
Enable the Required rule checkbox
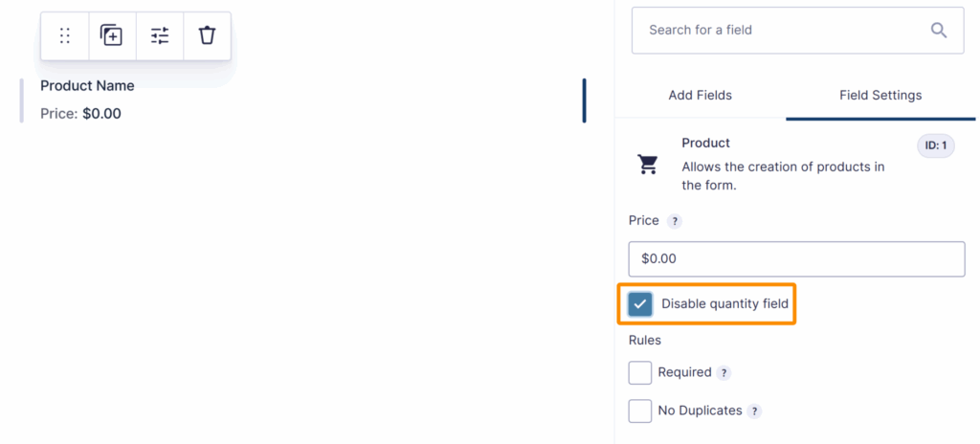[640, 372]
